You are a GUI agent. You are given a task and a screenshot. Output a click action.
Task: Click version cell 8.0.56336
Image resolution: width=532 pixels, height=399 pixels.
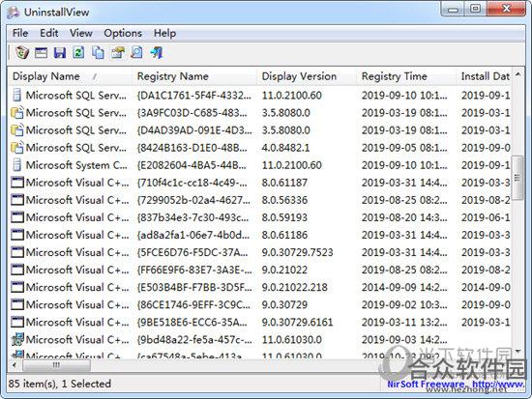click(284, 200)
